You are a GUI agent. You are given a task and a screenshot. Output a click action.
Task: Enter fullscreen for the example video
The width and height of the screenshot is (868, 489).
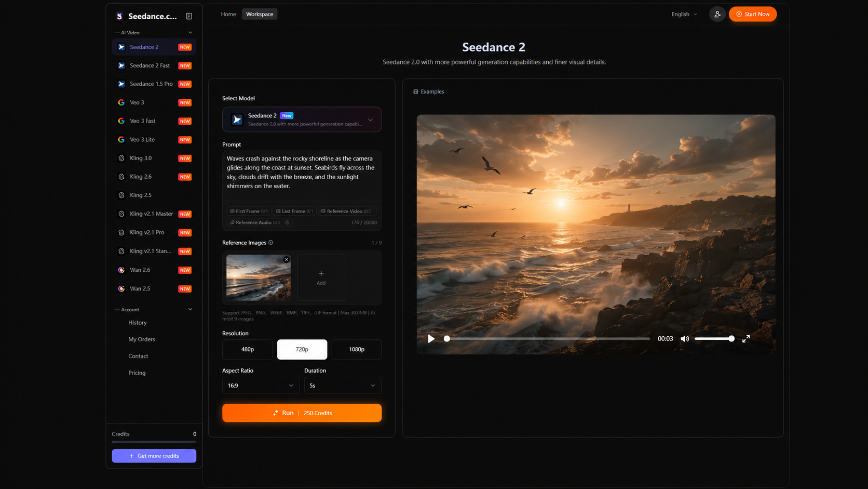click(746, 339)
